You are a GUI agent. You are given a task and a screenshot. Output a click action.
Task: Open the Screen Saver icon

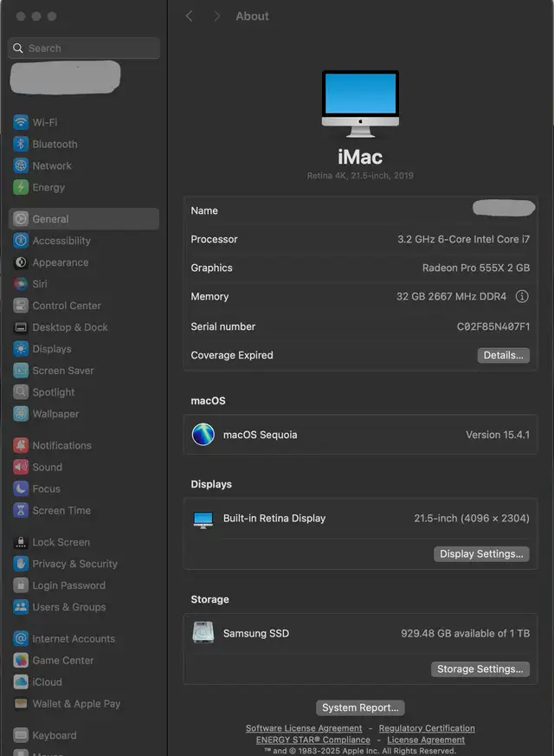tap(21, 371)
